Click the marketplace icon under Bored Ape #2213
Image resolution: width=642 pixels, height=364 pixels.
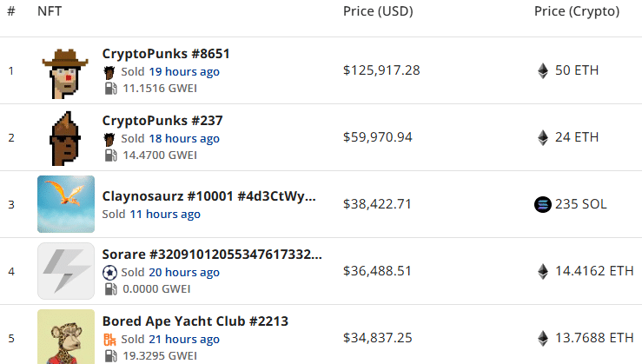(109, 339)
